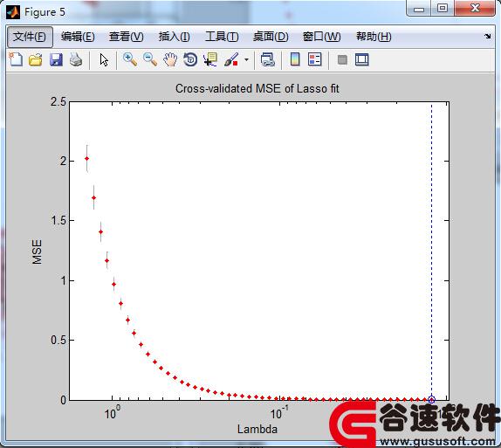Image resolution: width=501 pixels, height=448 pixels.
Task: Activate the Zoom Out magnifier tool
Action: tap(150, 59)
